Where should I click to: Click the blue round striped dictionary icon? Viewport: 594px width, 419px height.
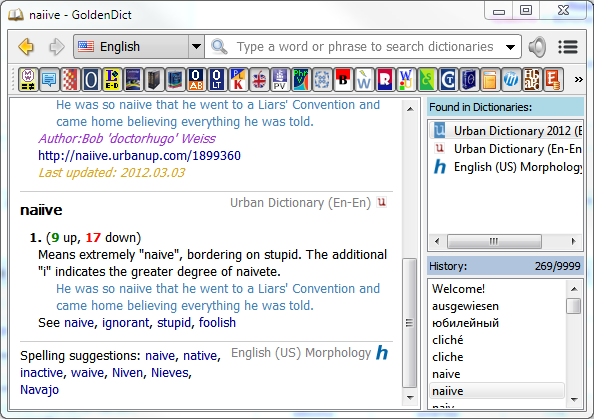tap(511, 80)
